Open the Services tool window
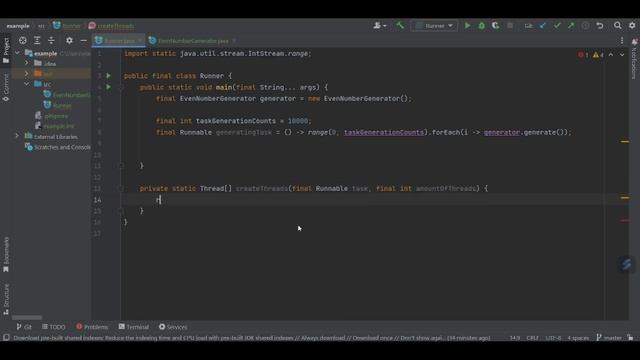This screenshot has height=360, width=640. click(x=173, y=327)
